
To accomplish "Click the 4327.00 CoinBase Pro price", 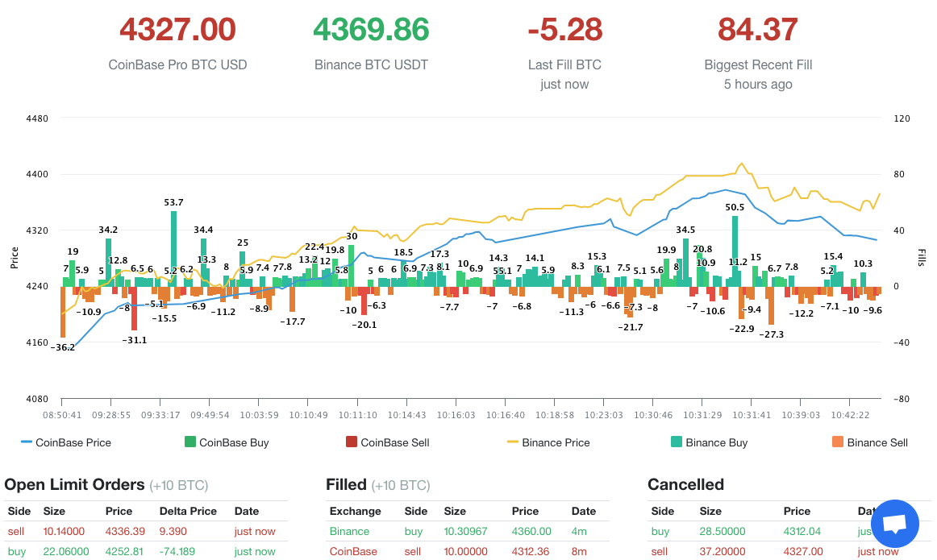I will click(177, 29).
